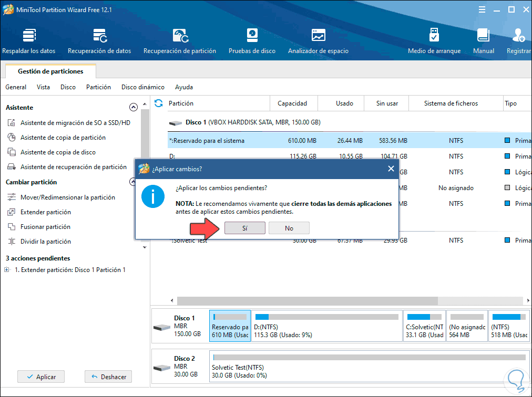Click the Registrar icon
532x397 pixels.
(519, 36)
